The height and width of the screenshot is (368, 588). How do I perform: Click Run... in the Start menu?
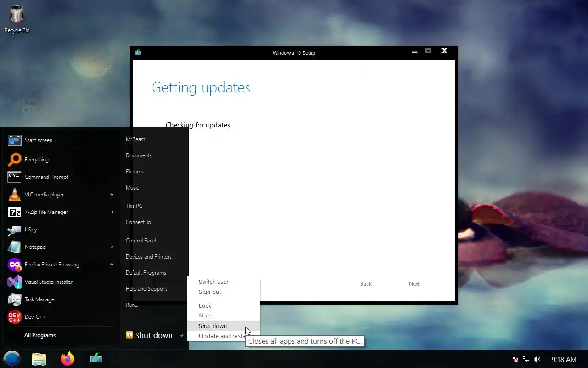pos(132,305)
